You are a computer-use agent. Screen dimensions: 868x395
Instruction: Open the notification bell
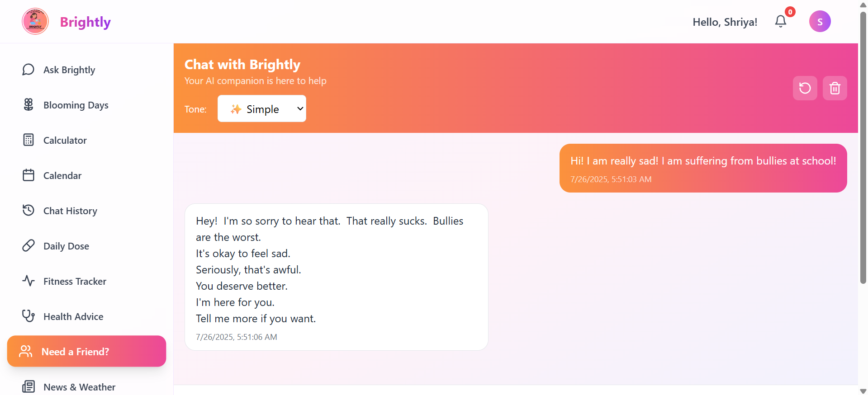click(780, 21)
